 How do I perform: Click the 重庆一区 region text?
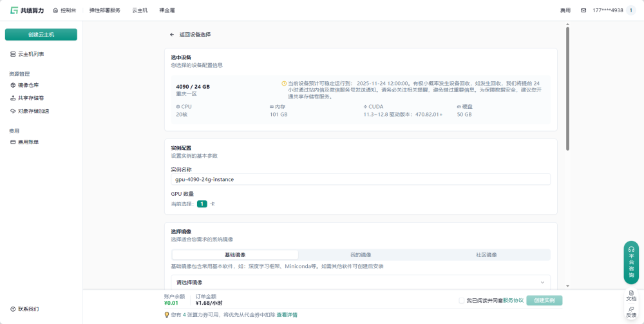coord(187,94)
